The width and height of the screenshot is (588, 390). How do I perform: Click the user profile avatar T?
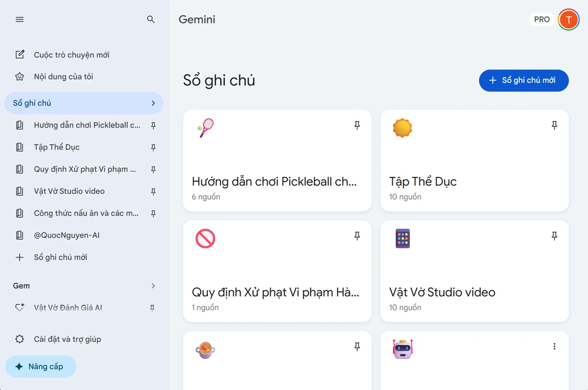pyautogui.click(x=568, y=19)
